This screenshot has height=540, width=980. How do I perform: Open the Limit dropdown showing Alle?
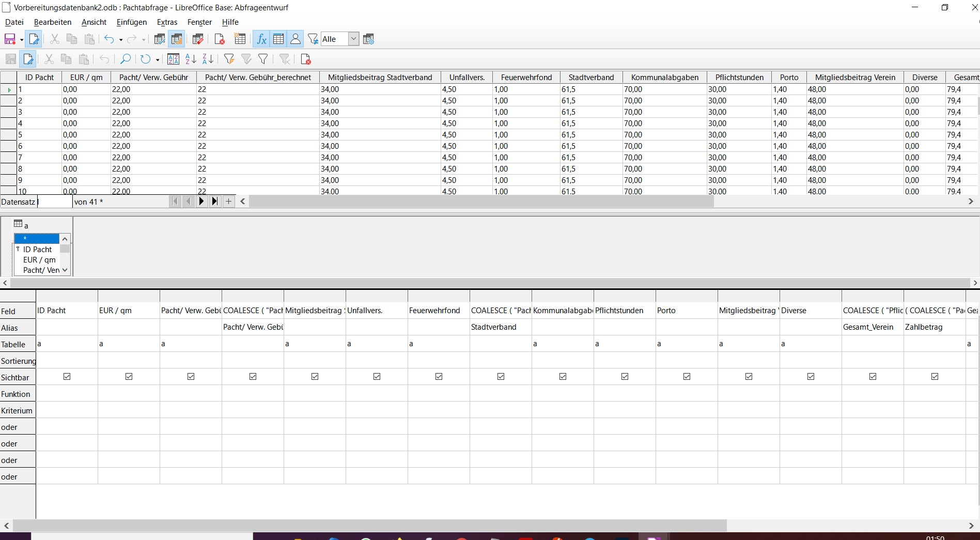click(x=353, y=39)
